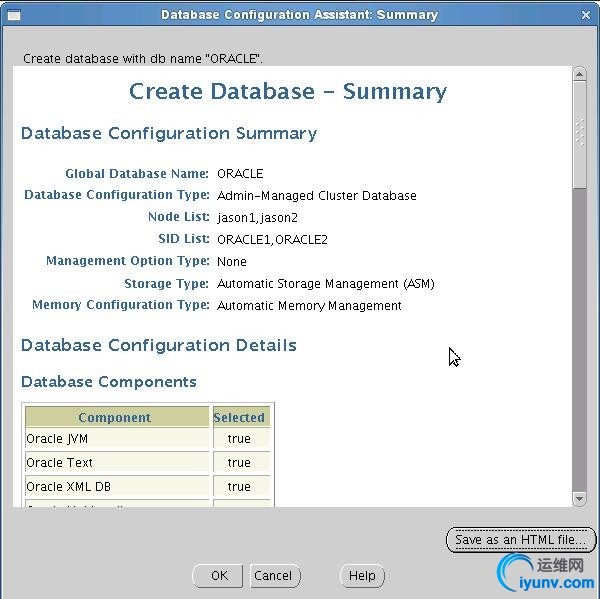The image size is (600, 599).
Task: Click the Component column header
Action: [117, 417]
